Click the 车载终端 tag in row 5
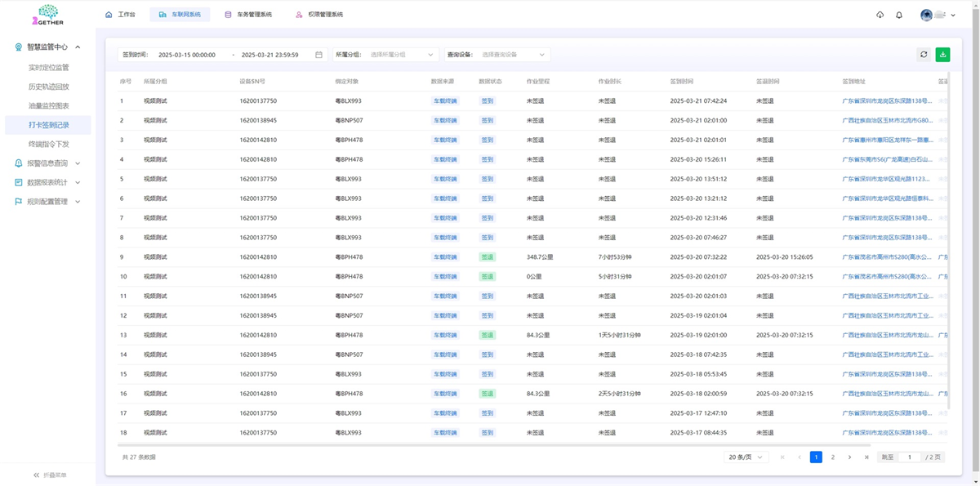This screenshot has height=486, width=980. (x=445, y=179)
